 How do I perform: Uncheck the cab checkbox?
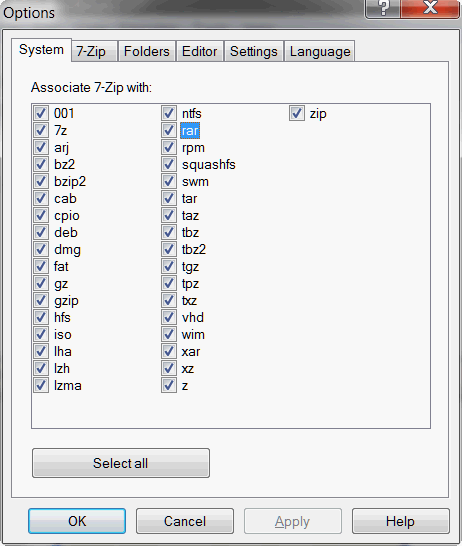click(x=41, y=198)
